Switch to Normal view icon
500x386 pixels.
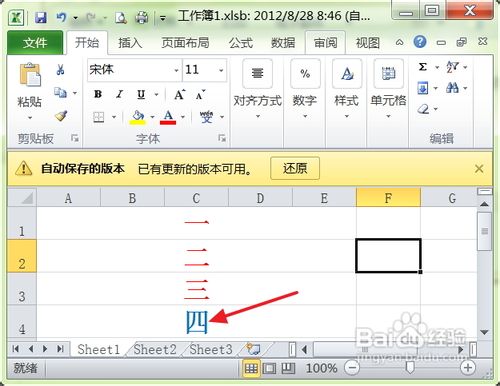pyautogui.click(x=251, y=368)
